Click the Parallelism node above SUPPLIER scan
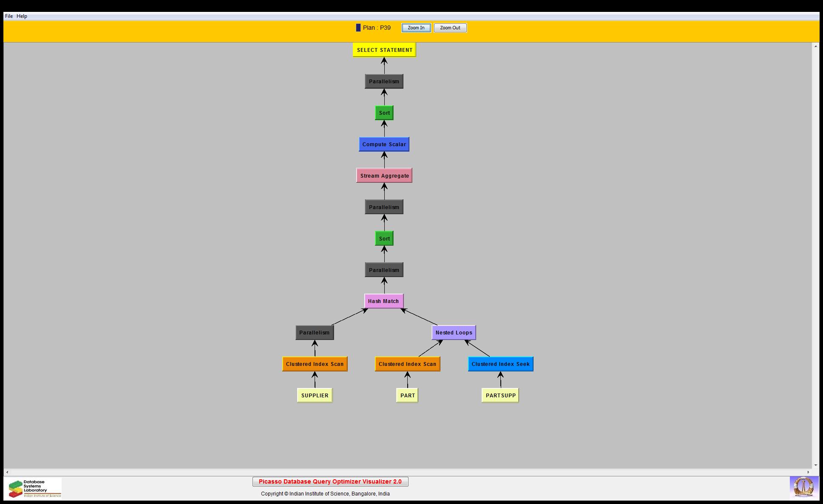This screenshot has width=823, height=504. coord(315,333)
